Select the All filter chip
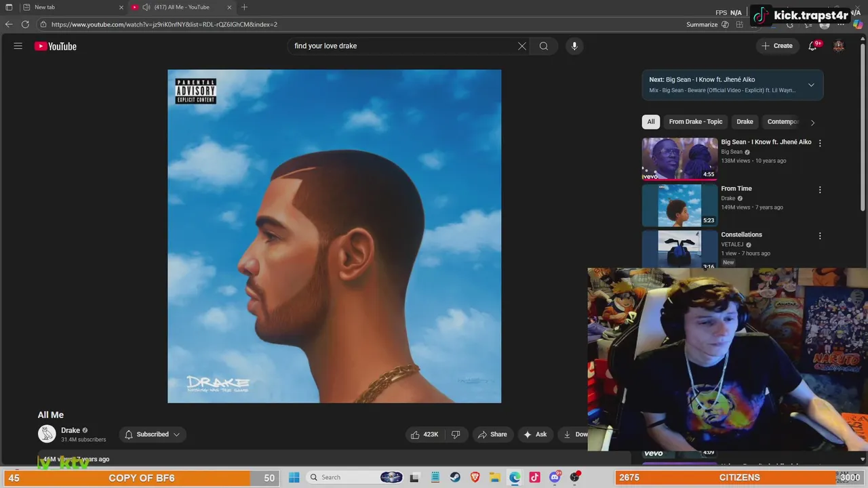Viewport: 868px width, 488px height. (651, 122)
